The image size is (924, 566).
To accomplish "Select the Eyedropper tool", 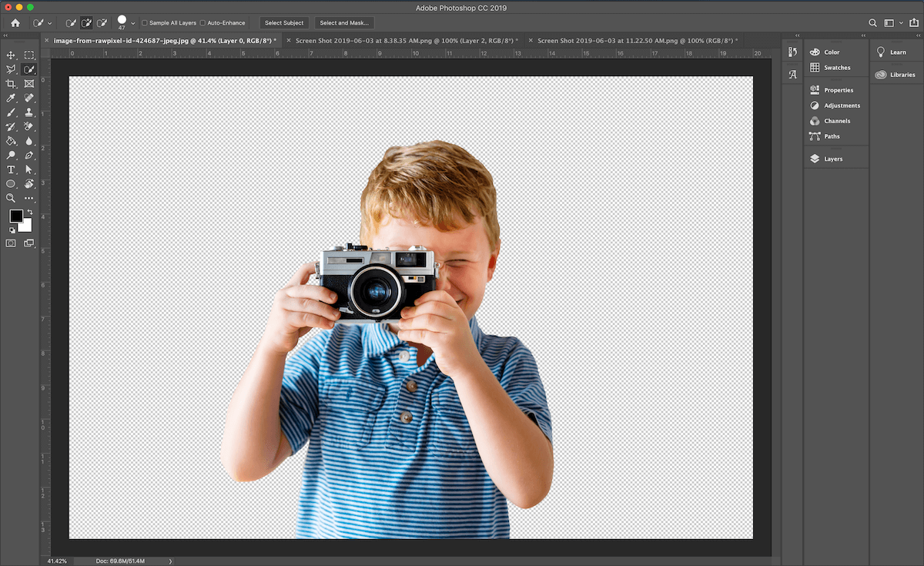I will [11, 97].
